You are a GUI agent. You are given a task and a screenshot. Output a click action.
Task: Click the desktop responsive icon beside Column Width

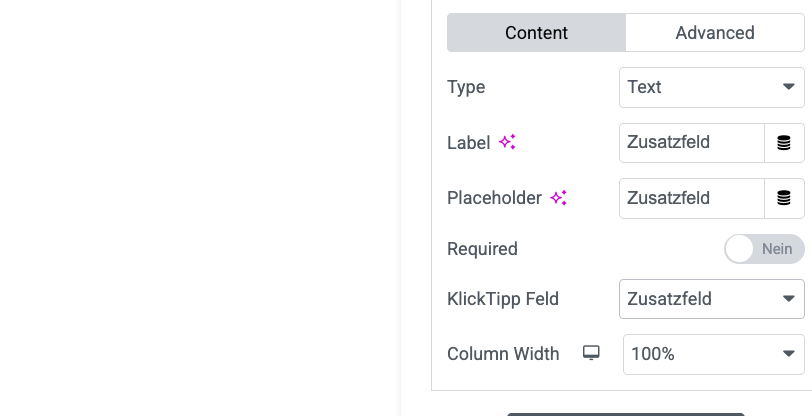pos(592,353)
